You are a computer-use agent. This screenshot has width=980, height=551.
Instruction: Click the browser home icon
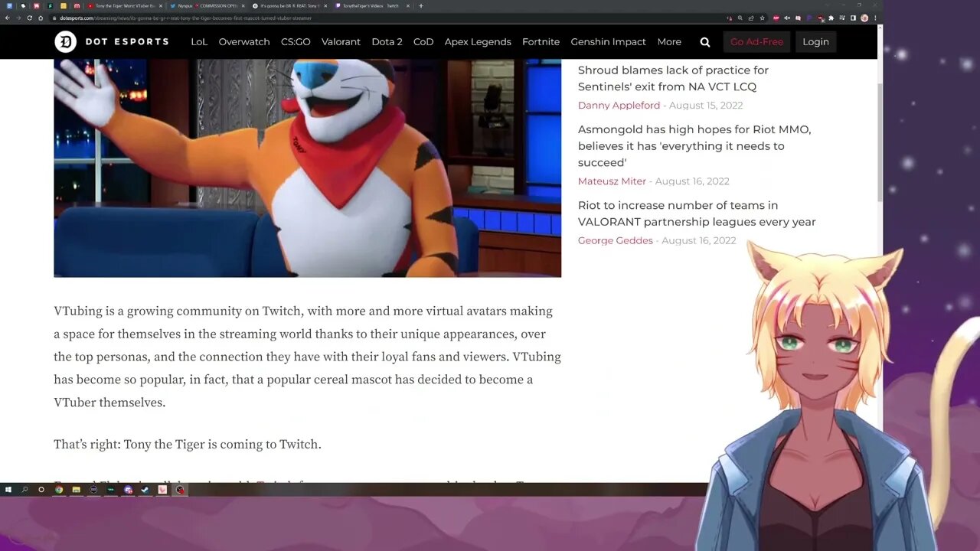pyautogui.click(x=41, y=18)
